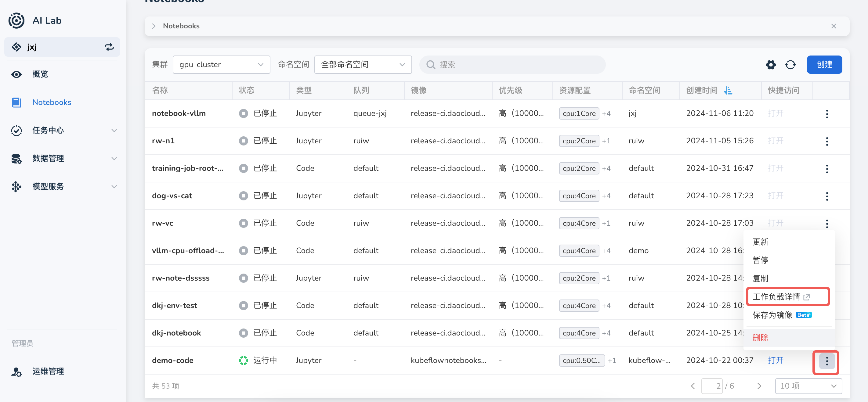Click the page number input field

(712, 386)
